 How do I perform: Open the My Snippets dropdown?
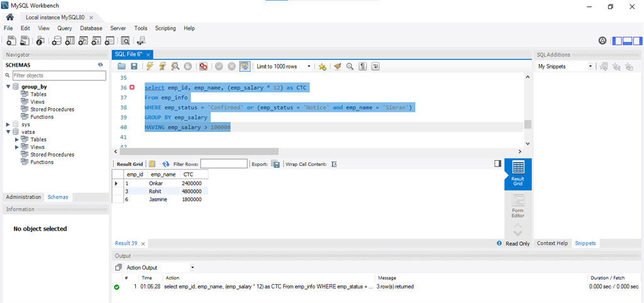tap(565, 66)
